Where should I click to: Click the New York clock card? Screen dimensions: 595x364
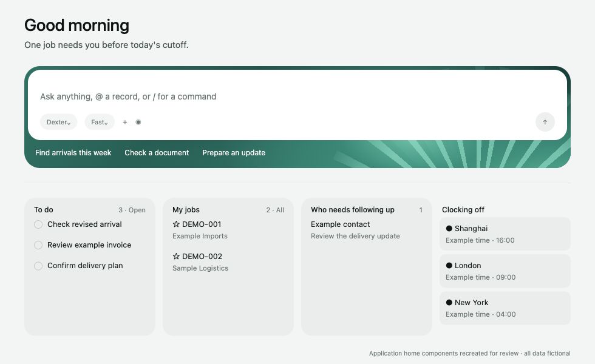505,308
